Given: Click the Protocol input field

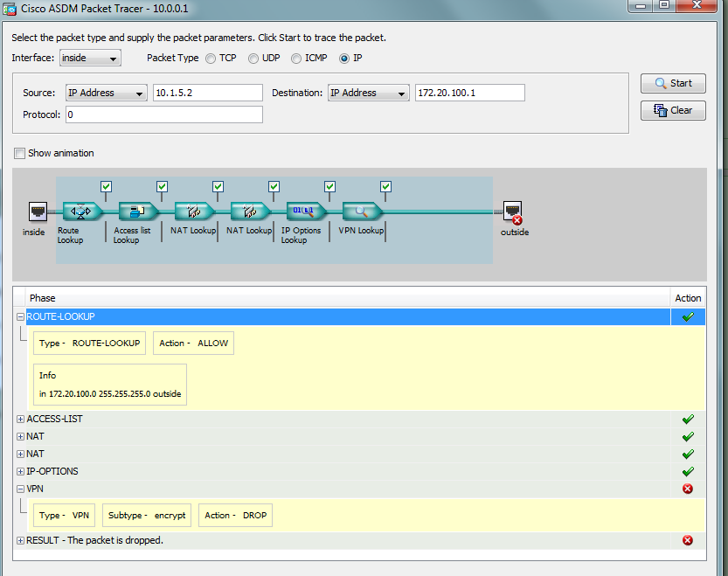Looking at the screenshot, I should [x=164, y=115].
